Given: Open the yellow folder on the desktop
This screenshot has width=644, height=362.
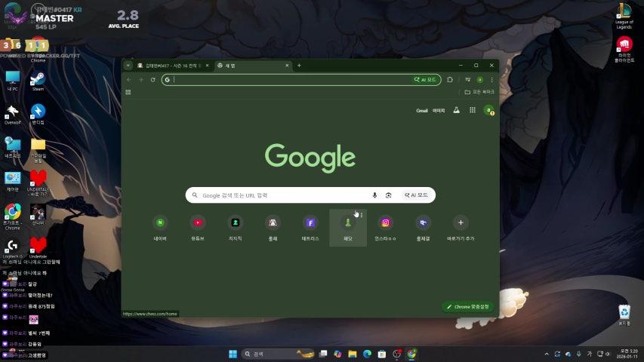Looking at the screenshot, I should pos(38,150).
